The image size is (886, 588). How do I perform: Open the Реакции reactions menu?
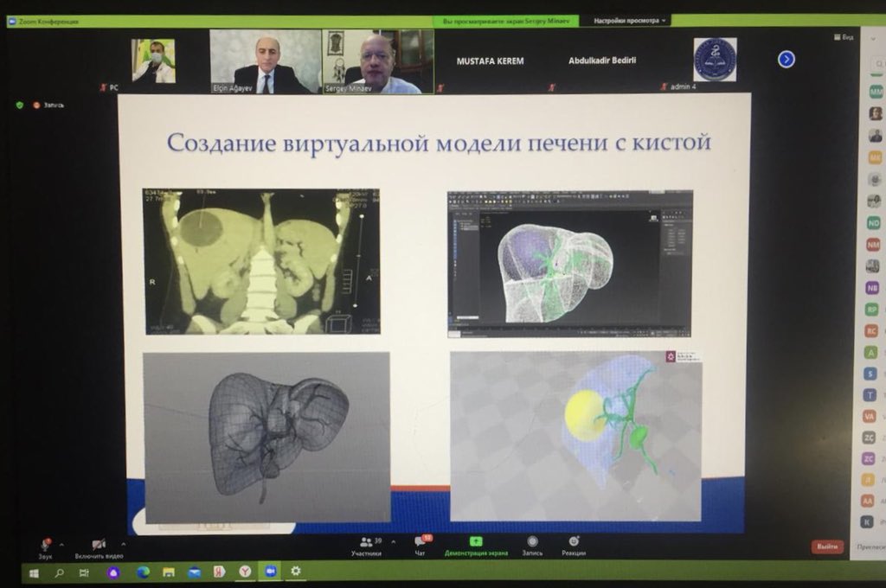coord(574,546)
